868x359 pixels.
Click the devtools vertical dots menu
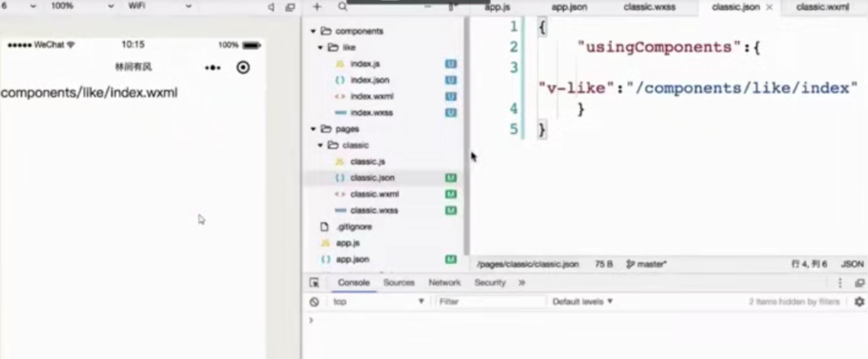click(x=840, y=282)
